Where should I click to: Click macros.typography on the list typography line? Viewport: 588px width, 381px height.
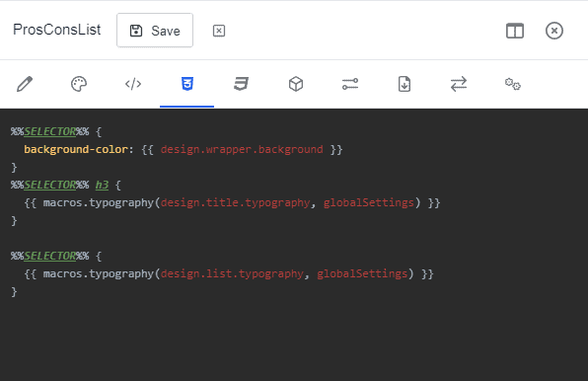(99, 273)
